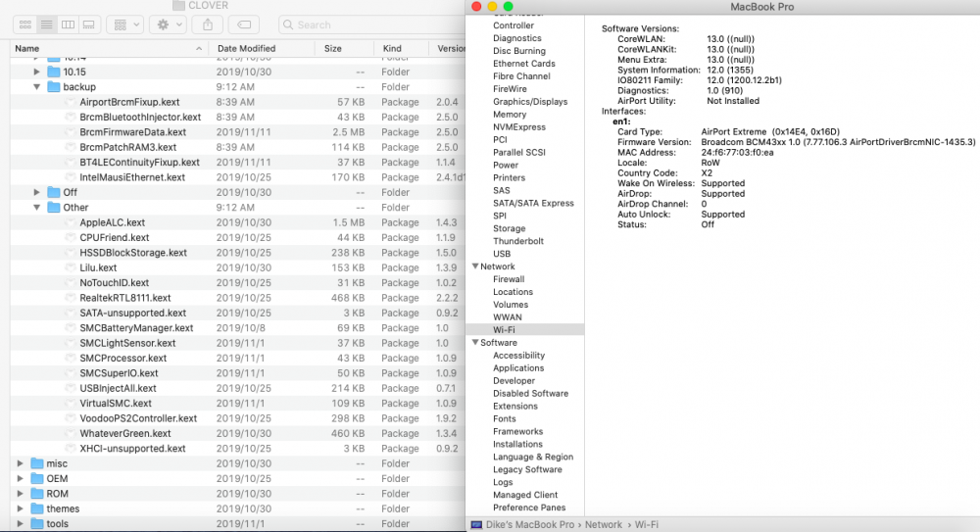Select the WhateverGreen.kext file icon
This screenshot has height=532, width=980.
click(70, 433)
